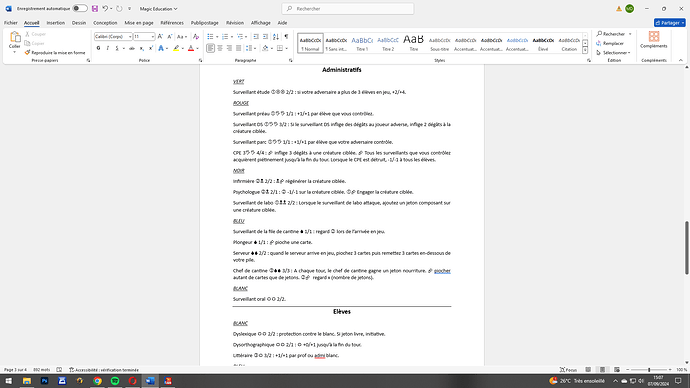Toggle Enregistrement automatique switch
This screenshot has width=690, height=388.
pyautogui.click(x=80, y=8)
